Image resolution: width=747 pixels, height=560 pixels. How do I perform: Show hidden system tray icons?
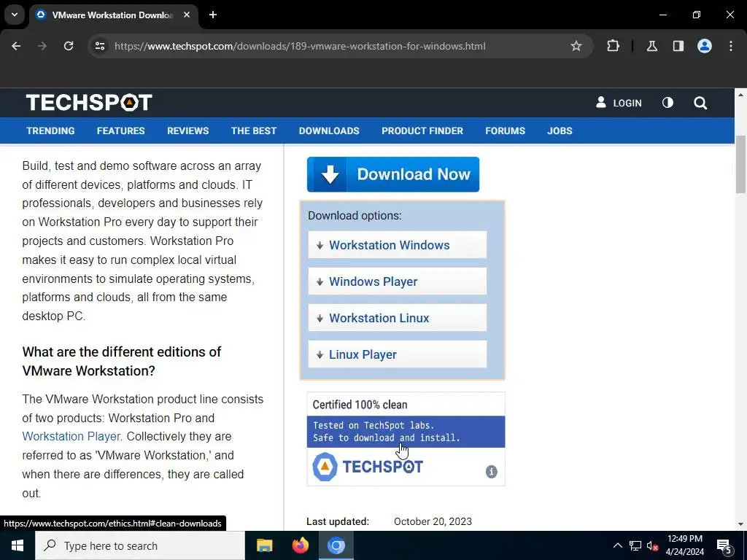click(x=617, y=545)
